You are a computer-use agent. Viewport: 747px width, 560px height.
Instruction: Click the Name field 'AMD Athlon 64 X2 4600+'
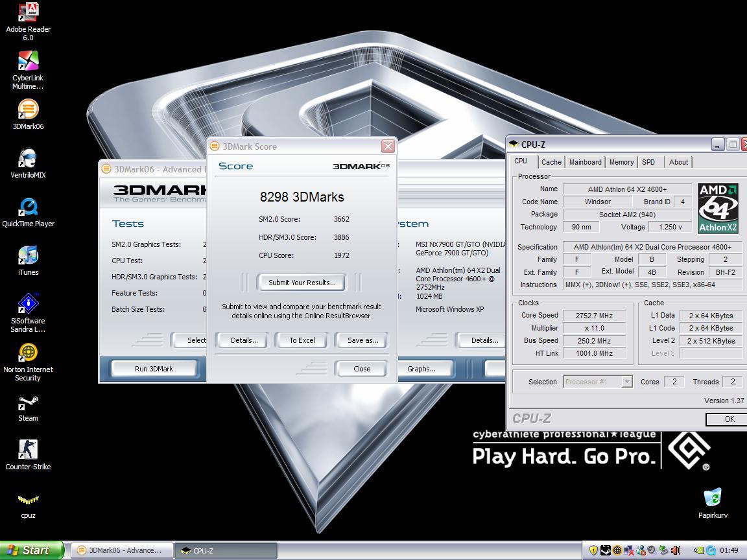pos(627,189)
